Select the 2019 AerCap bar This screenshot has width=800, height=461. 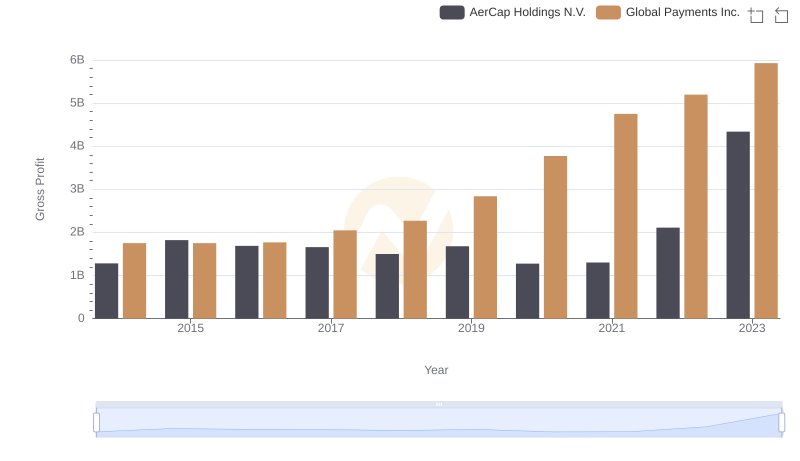[457, 282]
